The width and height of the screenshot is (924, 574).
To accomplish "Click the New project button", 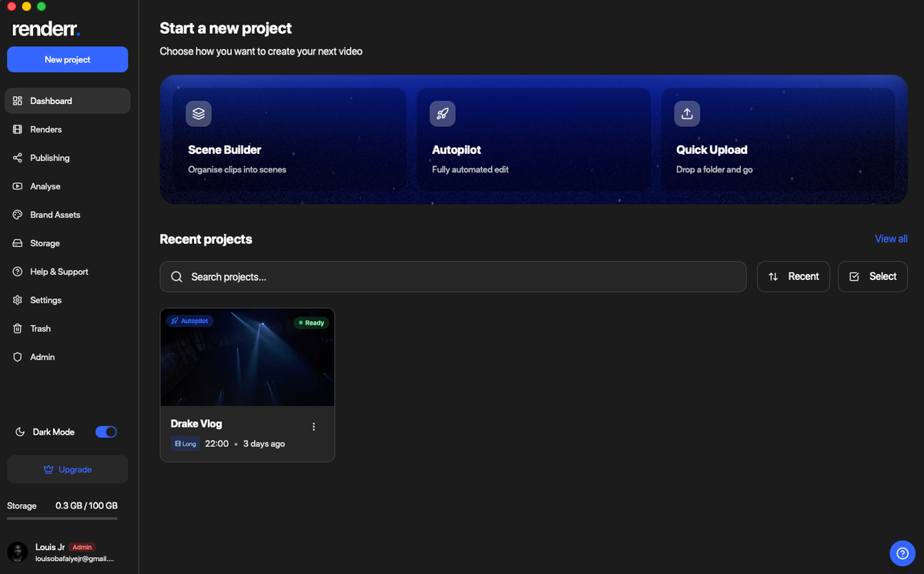I will 68,59.
